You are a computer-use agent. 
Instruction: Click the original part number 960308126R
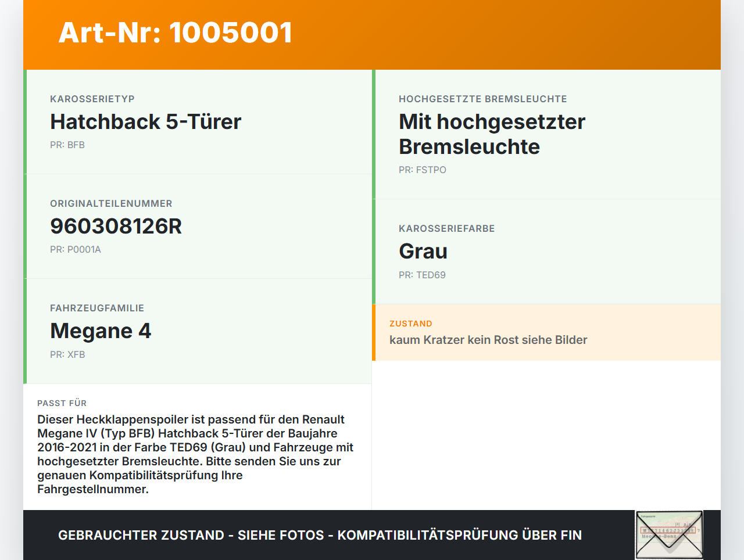coord(116,226)
